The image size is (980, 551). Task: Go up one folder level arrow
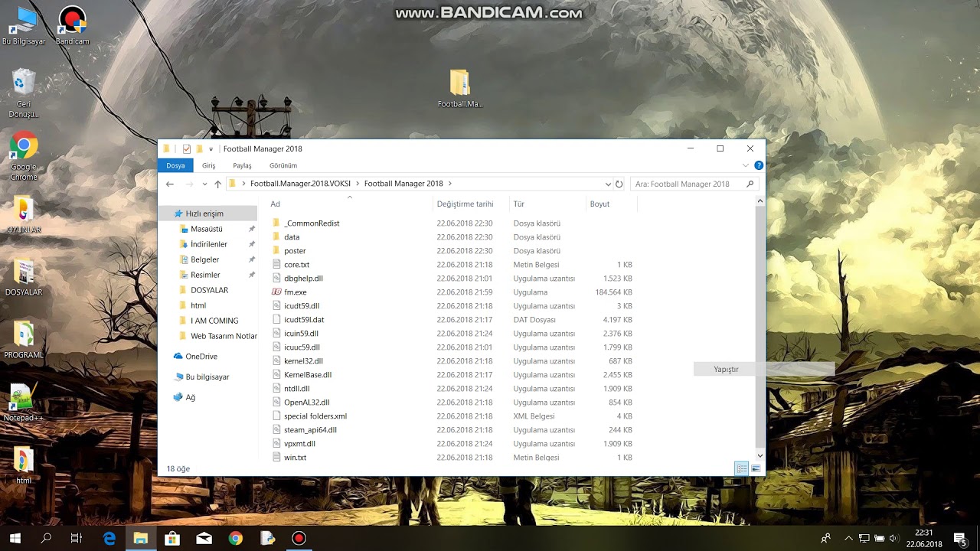point(218,184)
